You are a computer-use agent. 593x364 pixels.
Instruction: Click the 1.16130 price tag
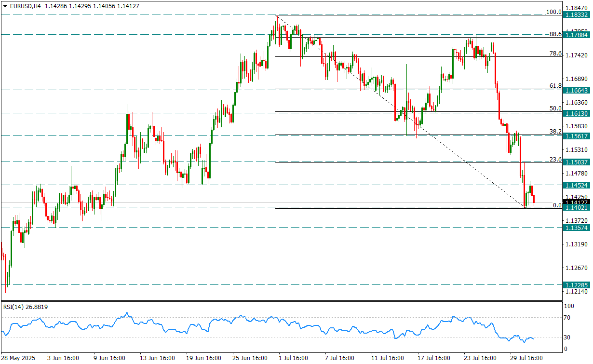pyautogui.click(x=577, y=113)
